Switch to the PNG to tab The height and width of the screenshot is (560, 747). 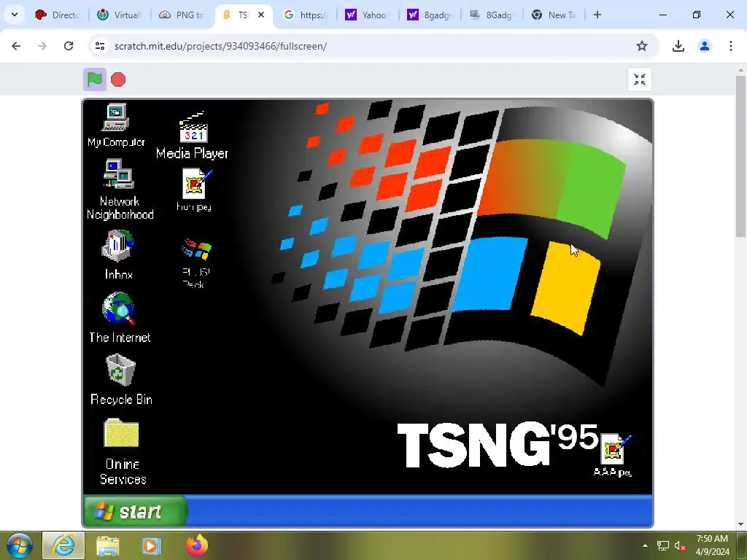pyautogui.click(x=182, y=15)
